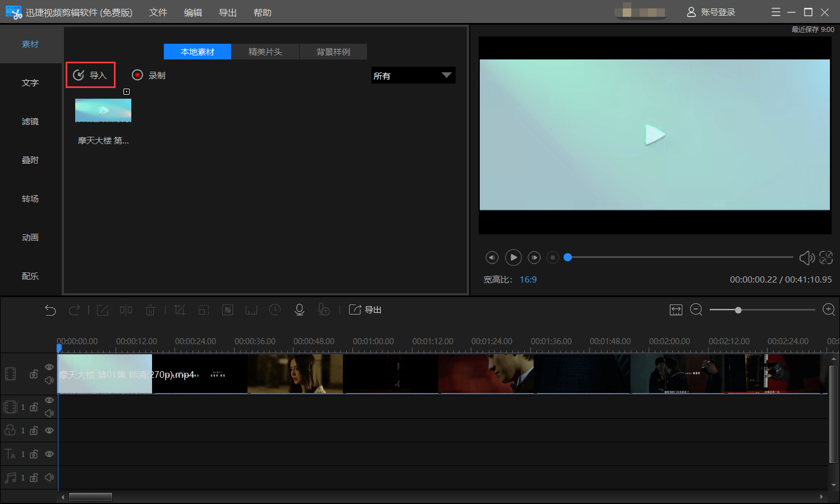This screenshot has width=840, height=504.
Task: Hide the text track 1
Action: [x=49, y=454]
